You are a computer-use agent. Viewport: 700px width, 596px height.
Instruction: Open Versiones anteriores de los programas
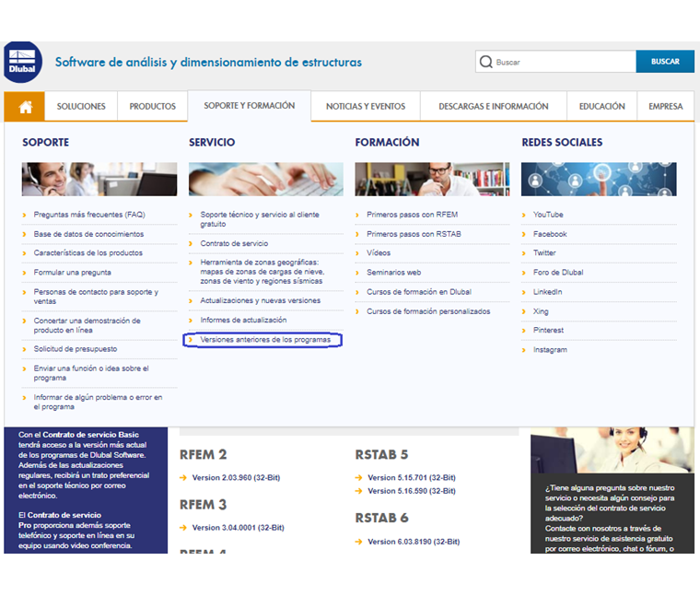click(265, 340)
